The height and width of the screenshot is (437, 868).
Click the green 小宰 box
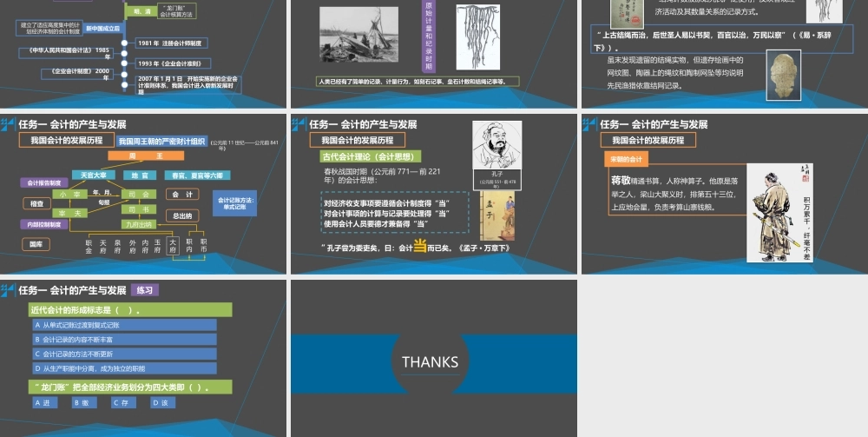point(69,195)
